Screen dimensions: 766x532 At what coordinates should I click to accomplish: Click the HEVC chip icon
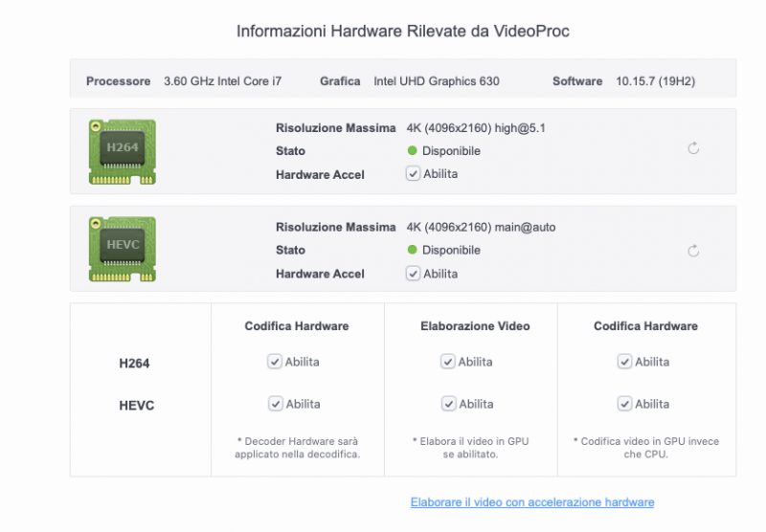(x=123, y=249)
